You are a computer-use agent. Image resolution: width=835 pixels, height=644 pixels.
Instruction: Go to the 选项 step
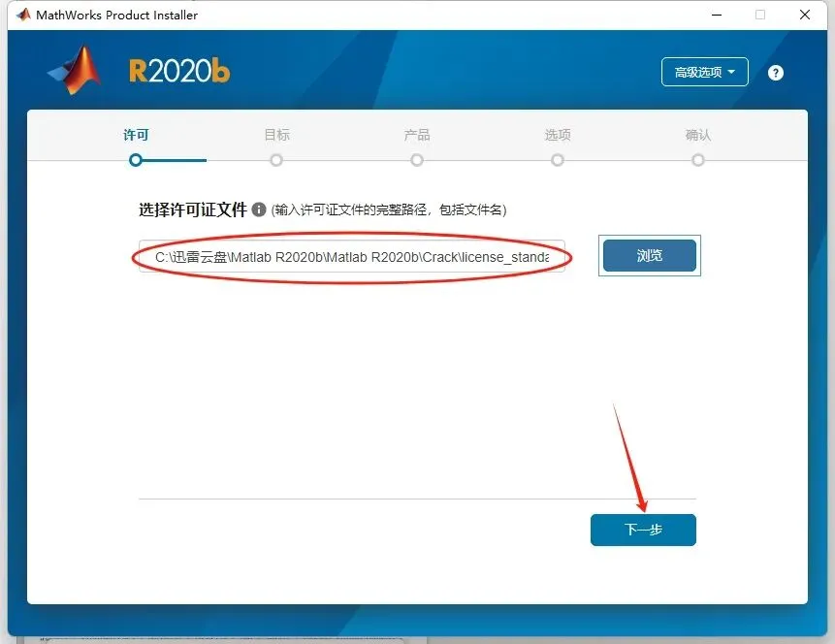(558, 135)
